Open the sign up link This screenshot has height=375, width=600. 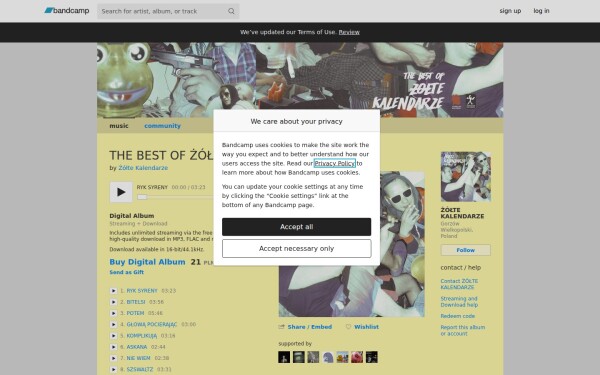[x=510, y=11]
